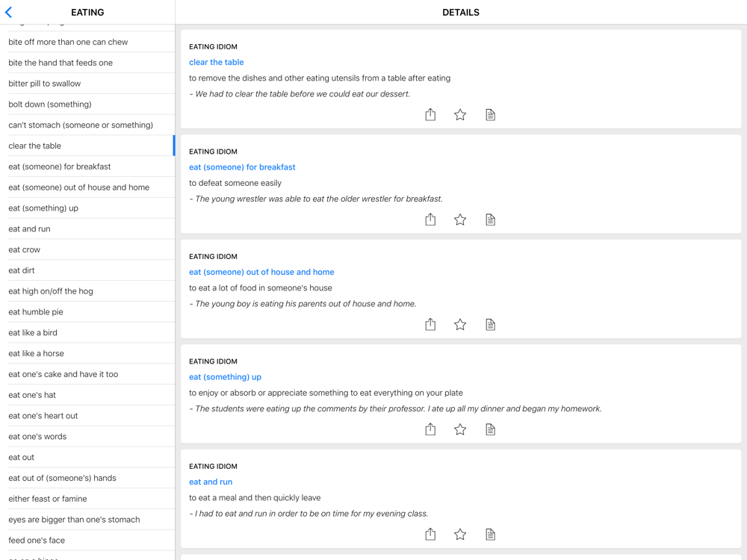The width and height of the screenshot is (747, 560).
Task: Open 'bite the hand that feeds one' entry
Action: click(61, 63)
